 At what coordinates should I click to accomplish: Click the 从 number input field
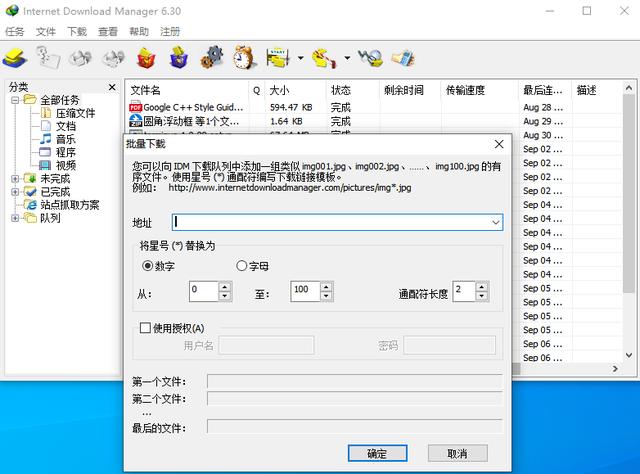tap(204, 292)
